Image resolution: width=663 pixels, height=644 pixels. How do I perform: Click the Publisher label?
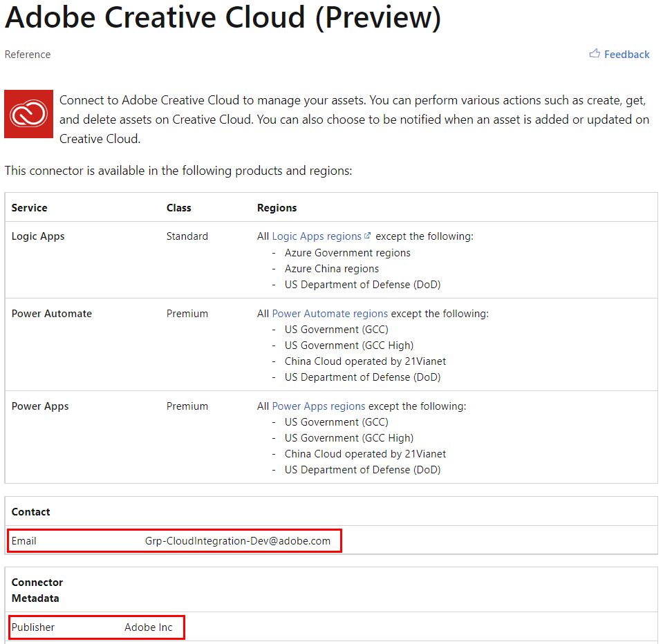coord(33,627)
